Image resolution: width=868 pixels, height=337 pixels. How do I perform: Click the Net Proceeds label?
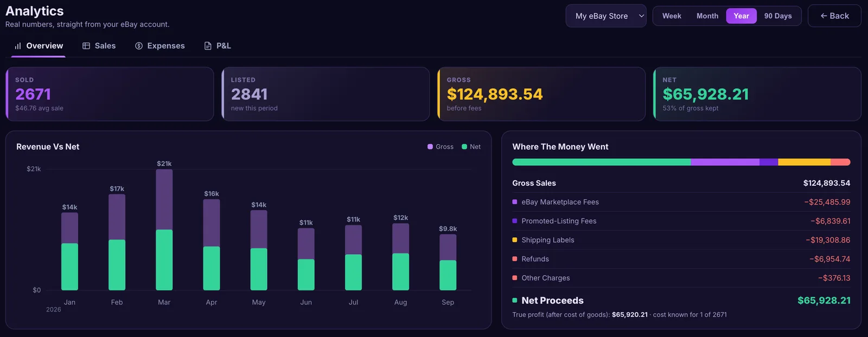coord(552,300)
